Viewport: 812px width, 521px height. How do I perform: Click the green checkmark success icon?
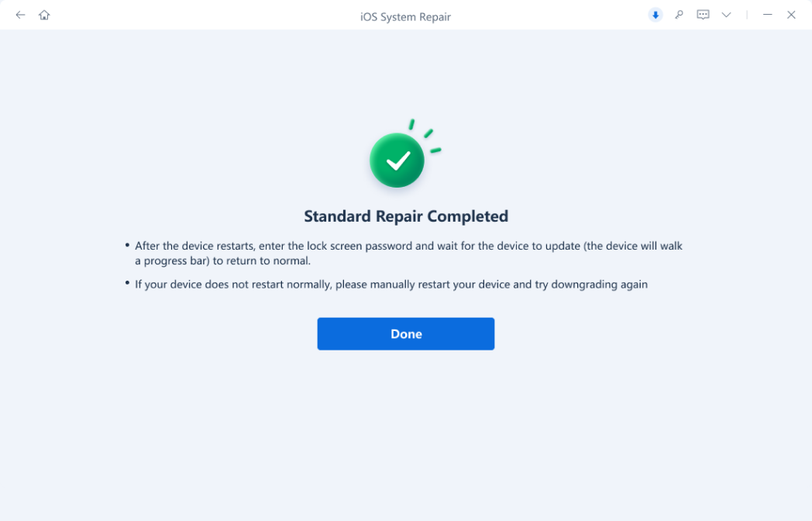397,160
